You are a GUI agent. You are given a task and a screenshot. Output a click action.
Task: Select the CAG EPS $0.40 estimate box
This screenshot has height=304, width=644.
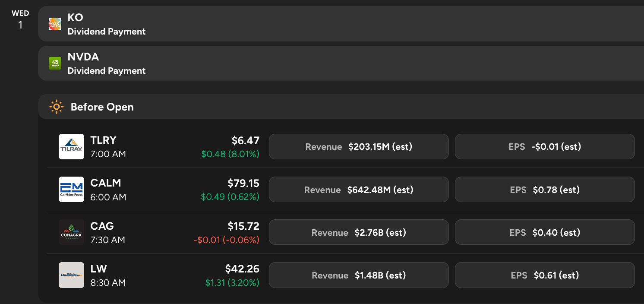coord(545,232)
